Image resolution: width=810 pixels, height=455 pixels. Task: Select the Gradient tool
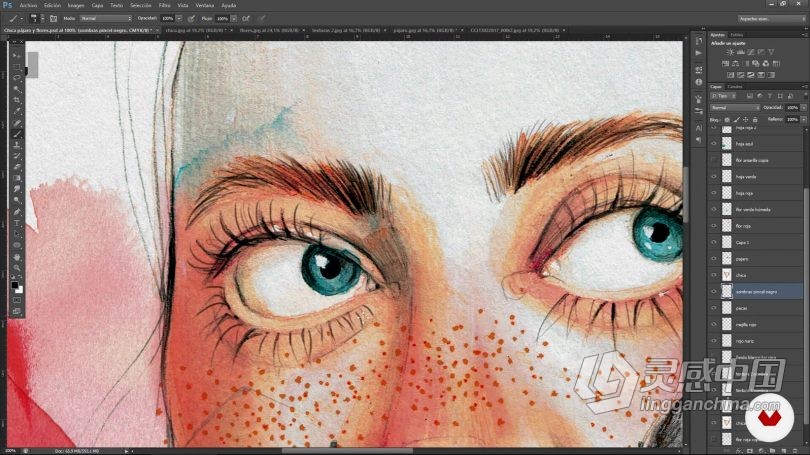coord(17,178)
